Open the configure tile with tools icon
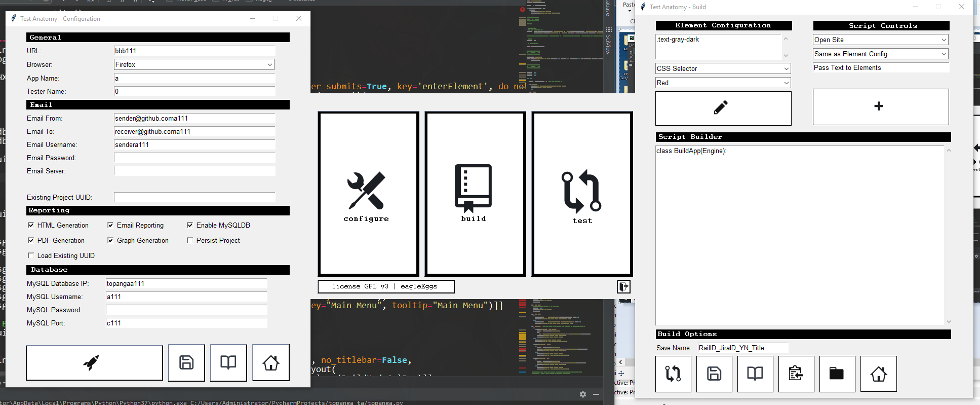The image size is (980, 405). [x=368, y=194]
